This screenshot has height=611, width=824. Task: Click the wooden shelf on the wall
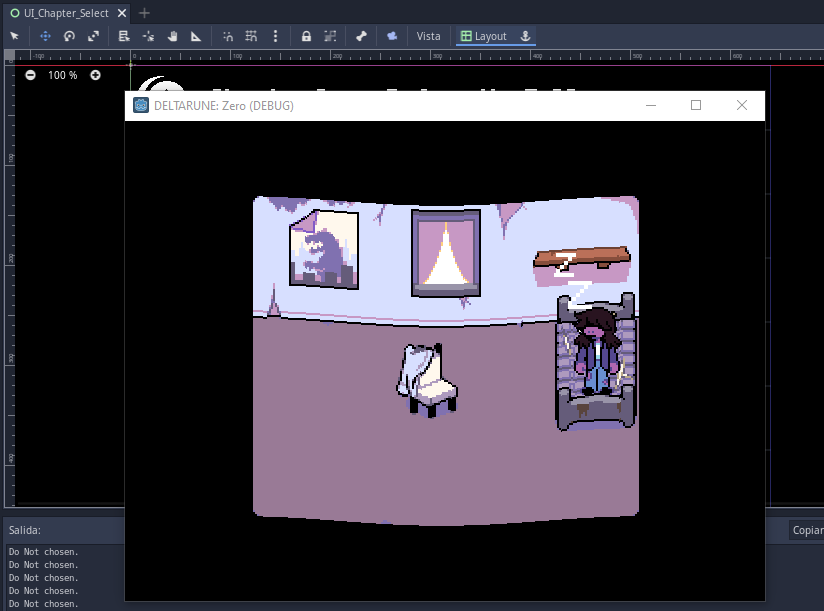pyautogui.click(x=582, y=259)
